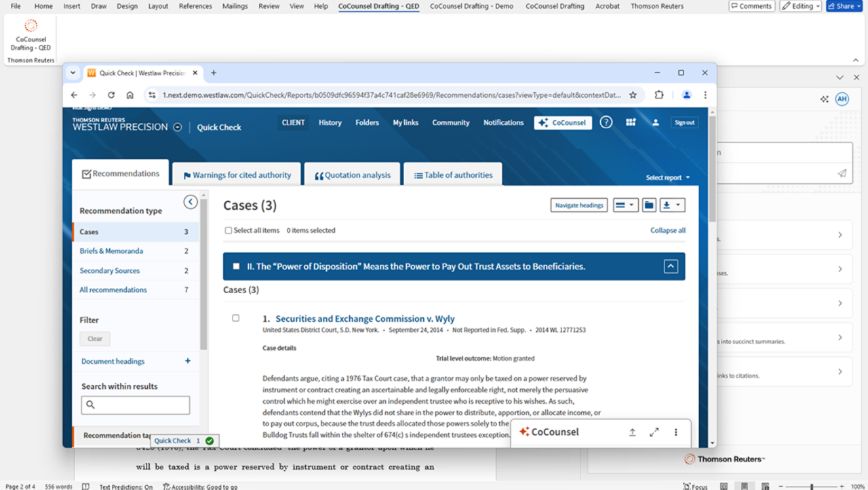Open the Westlaw apps grid icon
This screenshot has width=868, height=490.
pyautogui.click(x=631, y=122)
